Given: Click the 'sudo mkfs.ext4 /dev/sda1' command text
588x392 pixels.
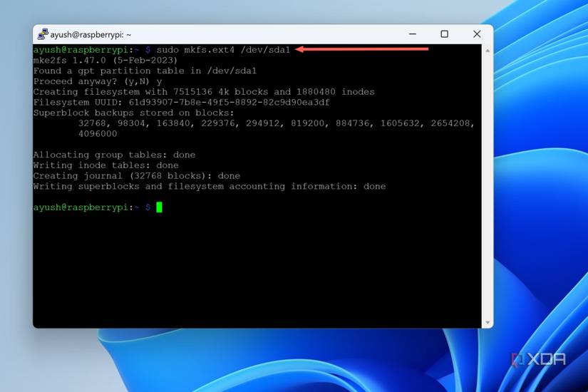Looking at the screenshot, I should coord(224,49).
